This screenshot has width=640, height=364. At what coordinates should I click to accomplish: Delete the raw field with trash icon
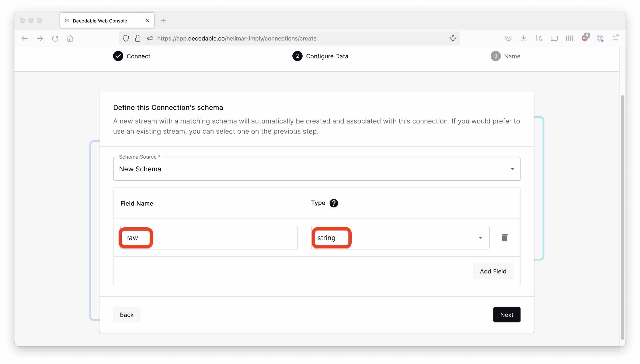point(504,238)
